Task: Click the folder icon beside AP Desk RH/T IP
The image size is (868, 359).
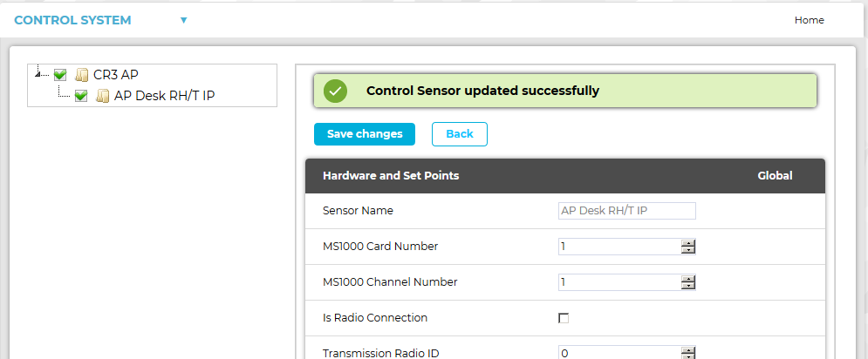Action: 103,96
